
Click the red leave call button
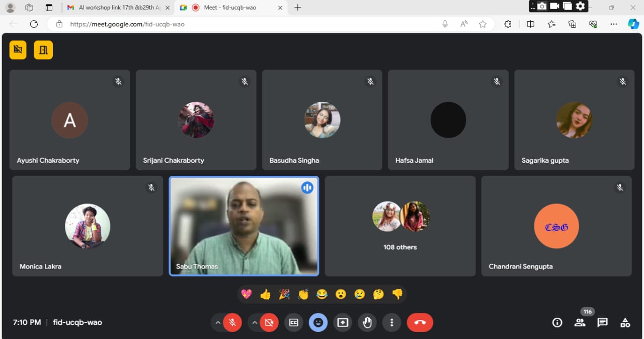(420, 322)
